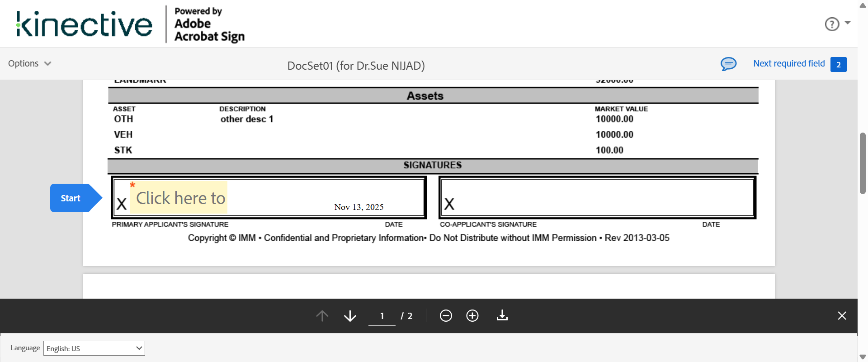Click the DESCRIPTION column header
The height and width of the screenshot is (362, 868).
(x=242, y=109)
